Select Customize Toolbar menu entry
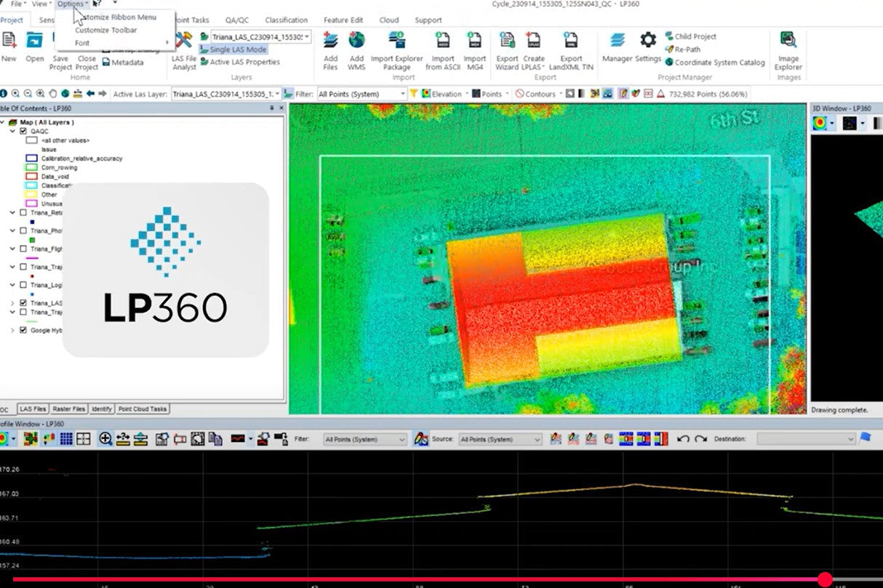The width and height of the screenshot is (883, 588). pos(105,30)
